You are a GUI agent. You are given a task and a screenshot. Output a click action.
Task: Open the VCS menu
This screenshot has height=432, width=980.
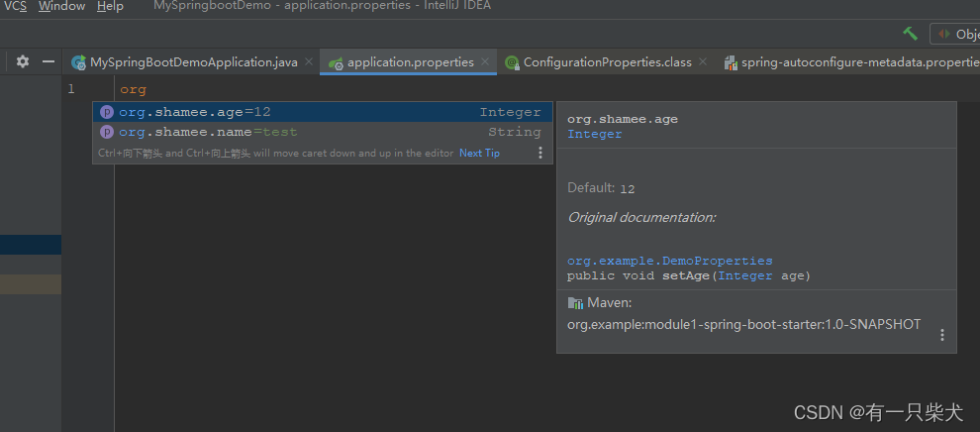coord(15,6)
